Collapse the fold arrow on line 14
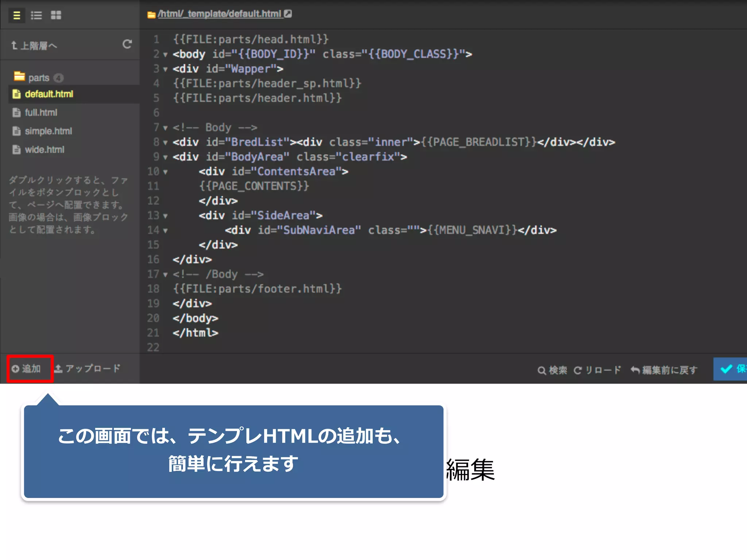Viewport: 747px width, 560px height. [x=165, y=231]
